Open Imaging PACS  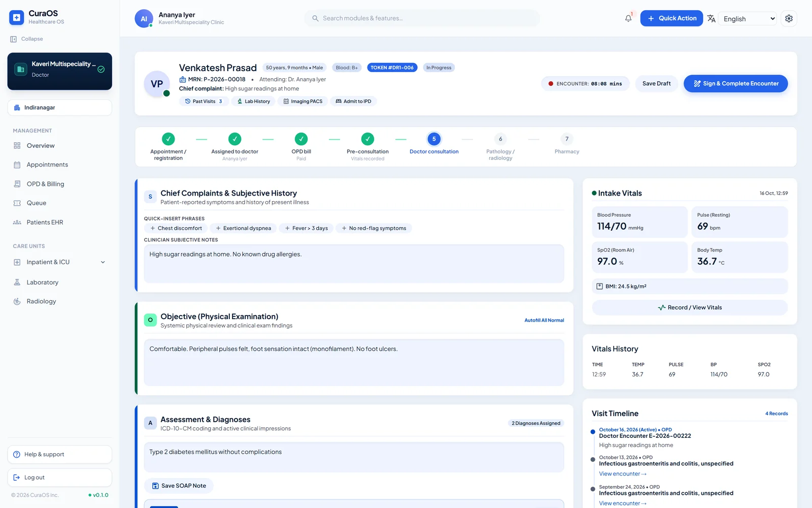tap(303, 102)
